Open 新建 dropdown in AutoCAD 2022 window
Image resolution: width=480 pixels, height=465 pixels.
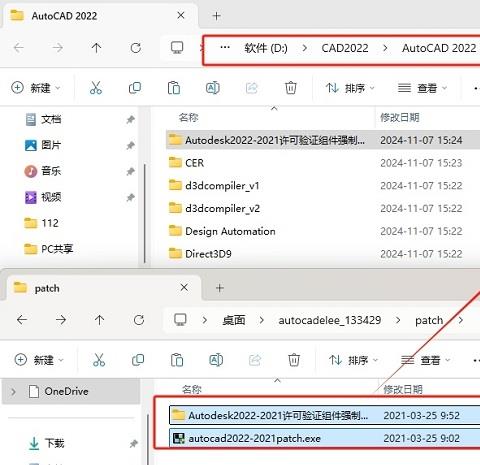coord(35,88)
